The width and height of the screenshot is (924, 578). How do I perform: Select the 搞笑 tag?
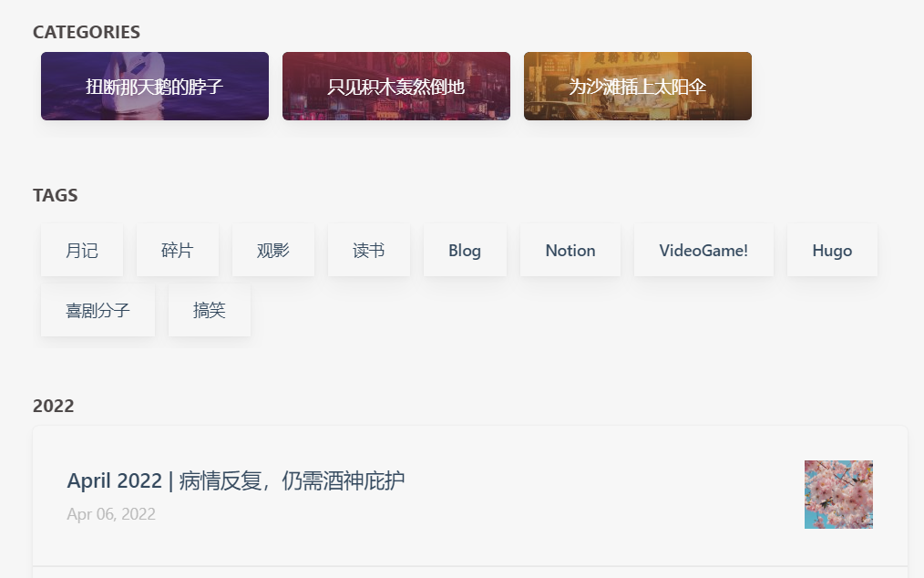[x=210, y=310]
